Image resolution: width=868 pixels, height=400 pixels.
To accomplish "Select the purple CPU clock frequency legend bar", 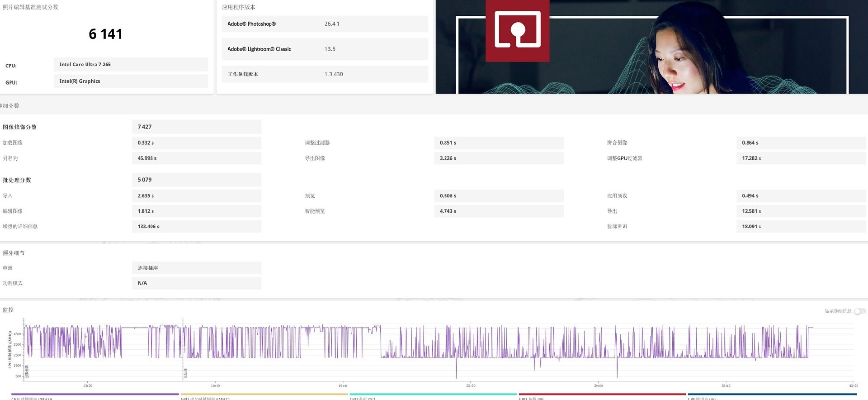I will coord(95,394).
